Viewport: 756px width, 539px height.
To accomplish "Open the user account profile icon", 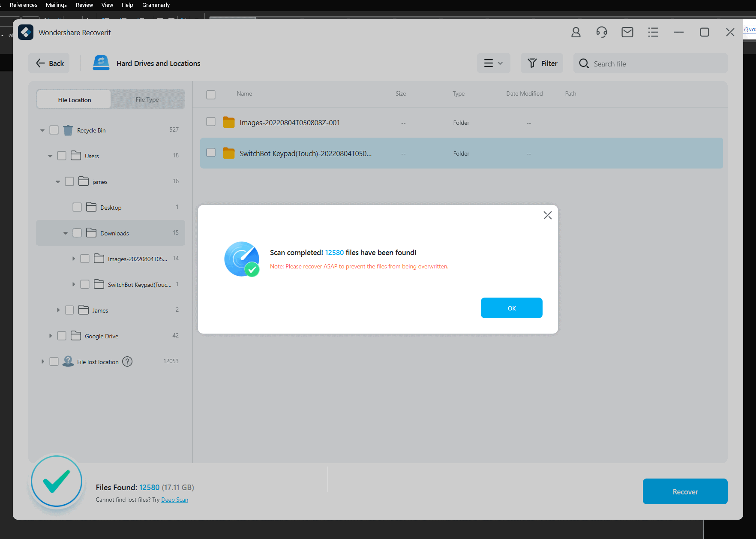I will [576, 33].
